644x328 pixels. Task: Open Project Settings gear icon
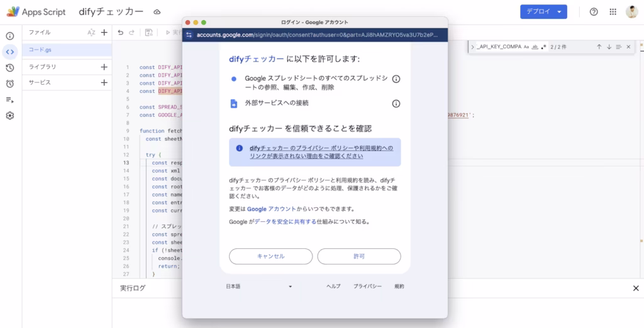pyautogui.click(x=10, y=116)
